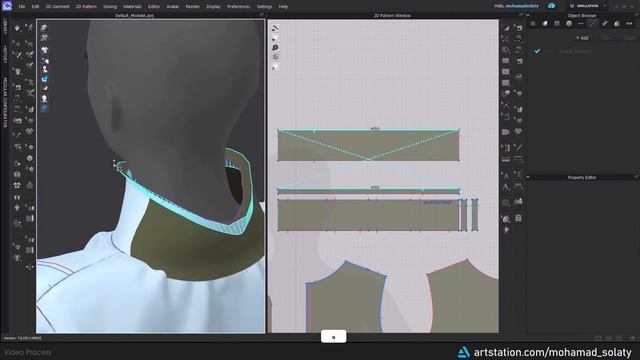Open the Settings menu
The image size is (640, 360).
click(x=264, y=7)
